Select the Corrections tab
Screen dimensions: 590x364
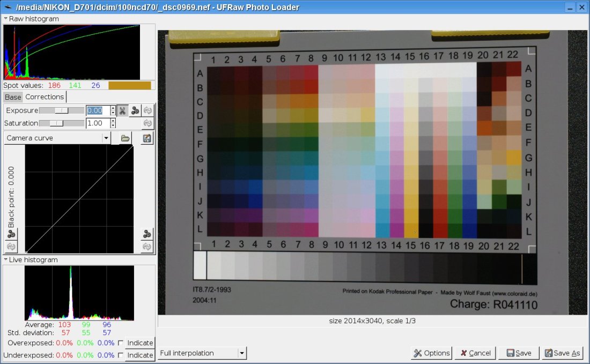point(45,97)
